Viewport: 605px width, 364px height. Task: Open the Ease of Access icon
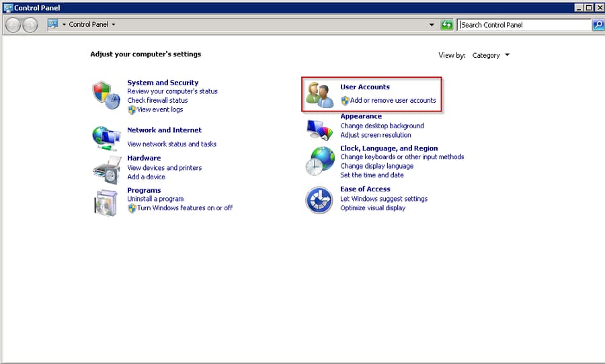point(319,200)
